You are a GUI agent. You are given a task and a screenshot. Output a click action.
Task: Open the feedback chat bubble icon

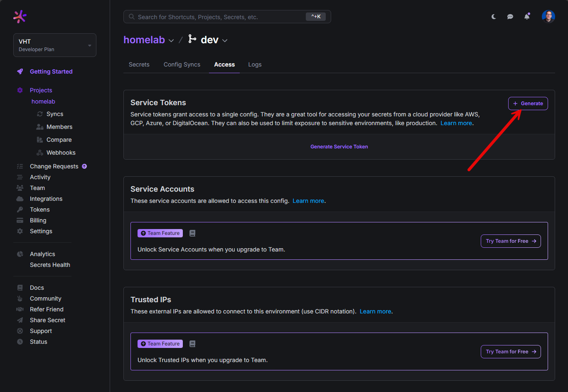510,17
